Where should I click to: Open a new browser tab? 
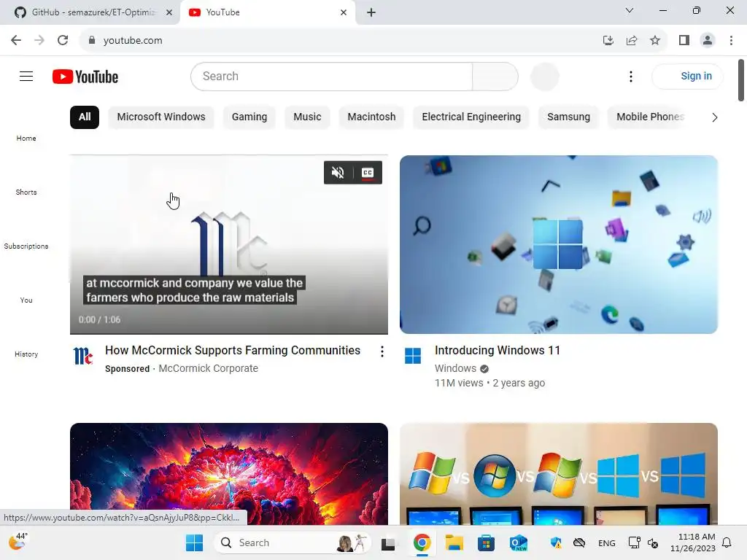[371, 13]
